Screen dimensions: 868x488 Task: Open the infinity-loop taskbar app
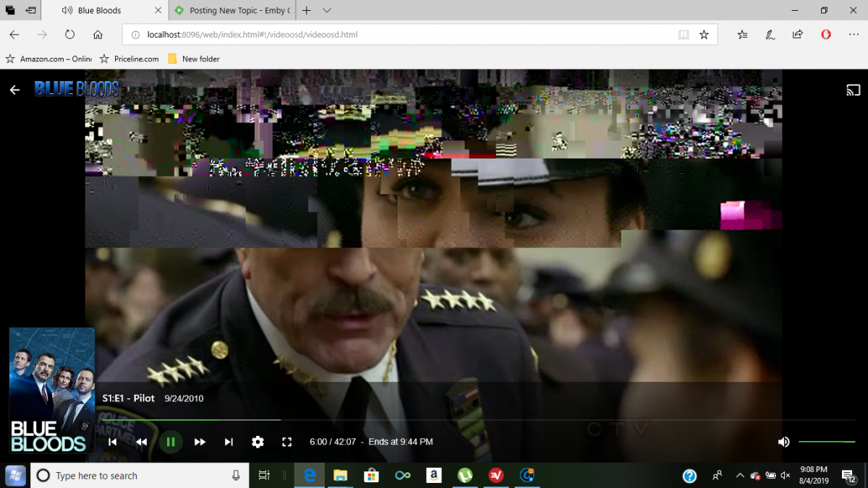pyautogui.click(x=402, y=475)
